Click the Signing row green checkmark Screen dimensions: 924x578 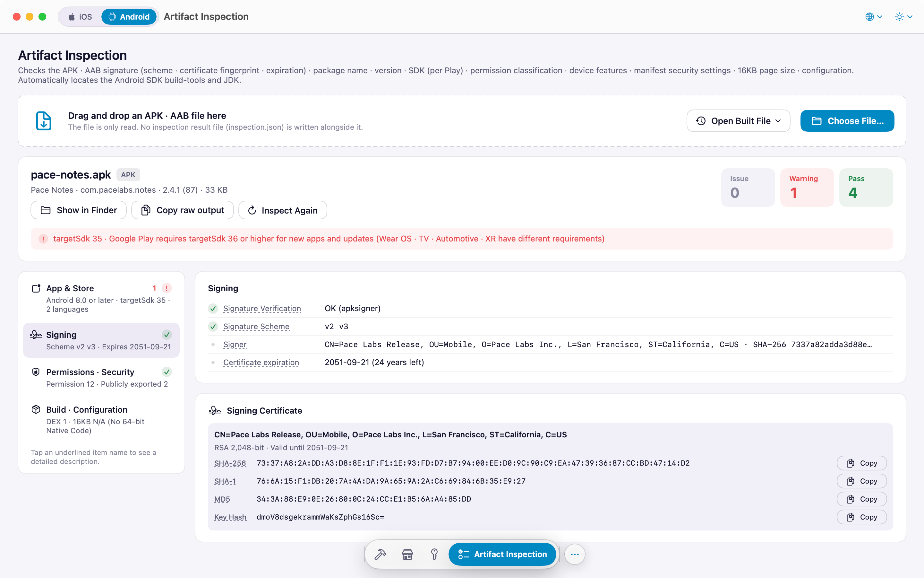coord(167,335)
